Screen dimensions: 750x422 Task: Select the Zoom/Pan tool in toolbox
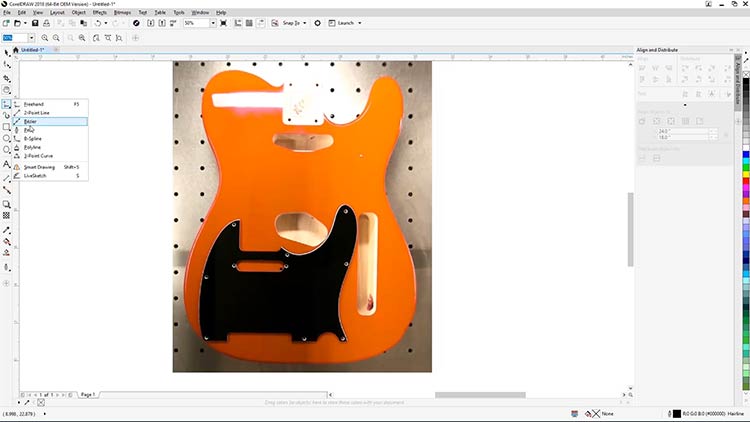coord(6,90)
